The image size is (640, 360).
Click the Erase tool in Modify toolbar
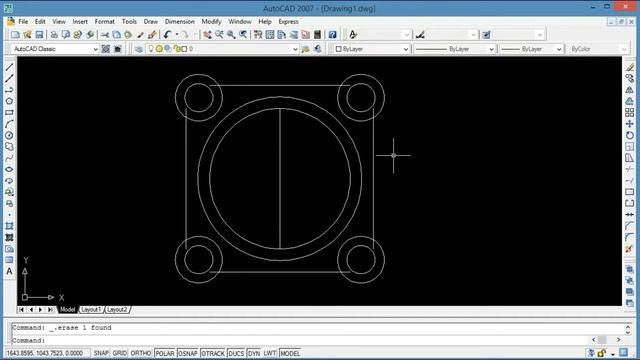pos(630,67)
